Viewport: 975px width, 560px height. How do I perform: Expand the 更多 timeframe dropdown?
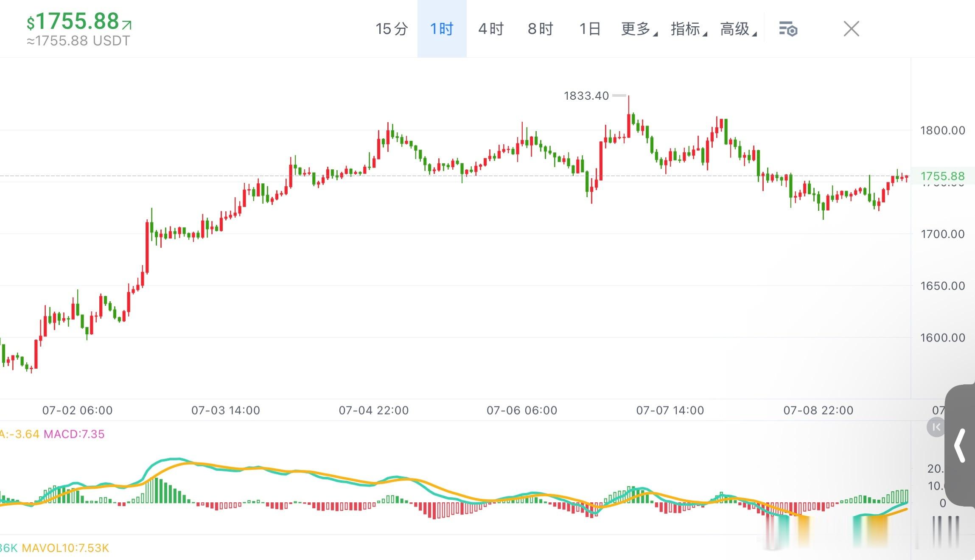[639, 29]
